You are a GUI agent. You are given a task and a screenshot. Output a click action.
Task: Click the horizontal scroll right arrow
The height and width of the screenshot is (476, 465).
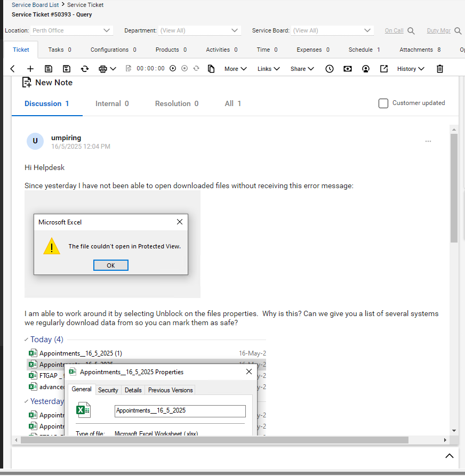pyautogui.click(x=445, y=440)
